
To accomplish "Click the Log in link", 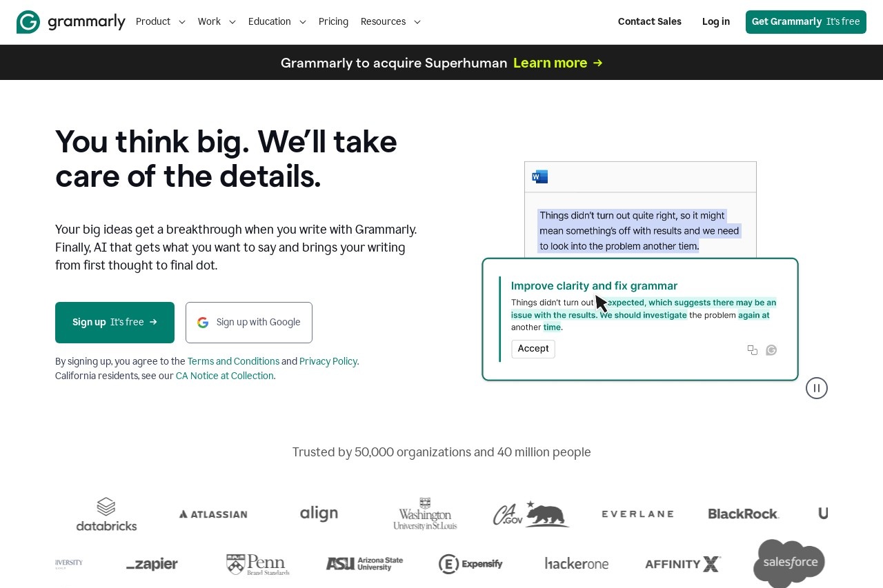I will 716,22.
